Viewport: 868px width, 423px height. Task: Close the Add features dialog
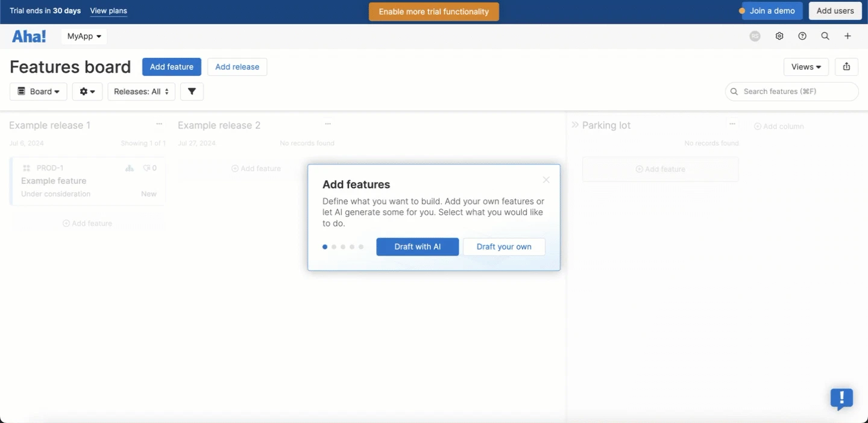click(x=546, y=180)
